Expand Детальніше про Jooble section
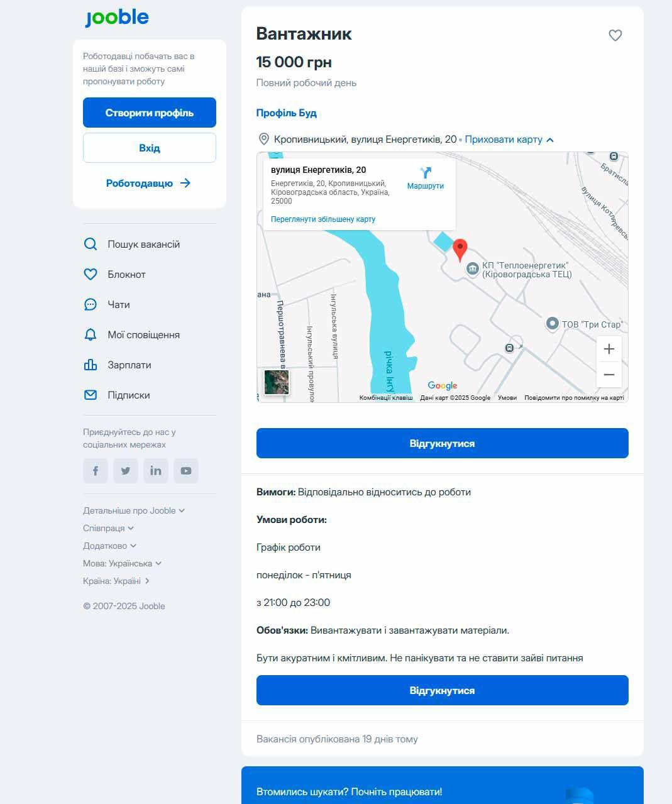The image size is (672, 804). click(133, 510)
